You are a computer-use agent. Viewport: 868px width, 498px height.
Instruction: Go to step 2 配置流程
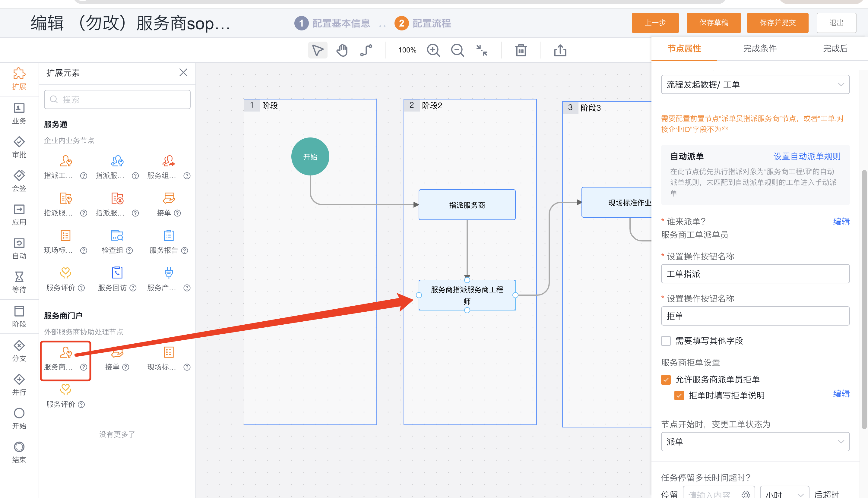click(x=423, y=23)
